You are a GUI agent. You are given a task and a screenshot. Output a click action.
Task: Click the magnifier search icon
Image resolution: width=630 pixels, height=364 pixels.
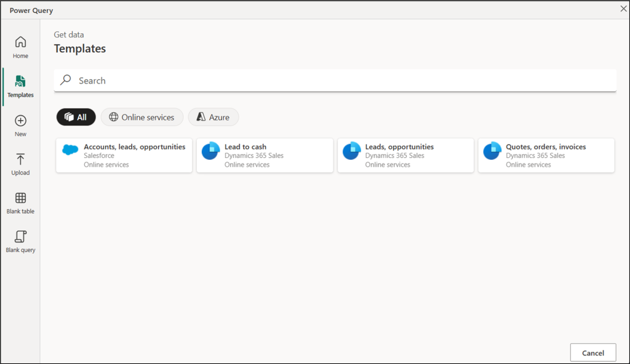coord(65,80)
